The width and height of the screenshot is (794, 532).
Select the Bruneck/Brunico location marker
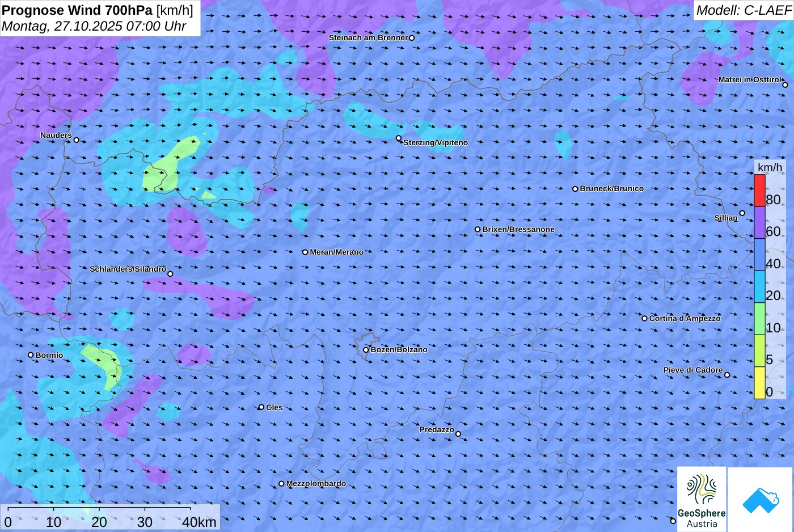[575, 189]
